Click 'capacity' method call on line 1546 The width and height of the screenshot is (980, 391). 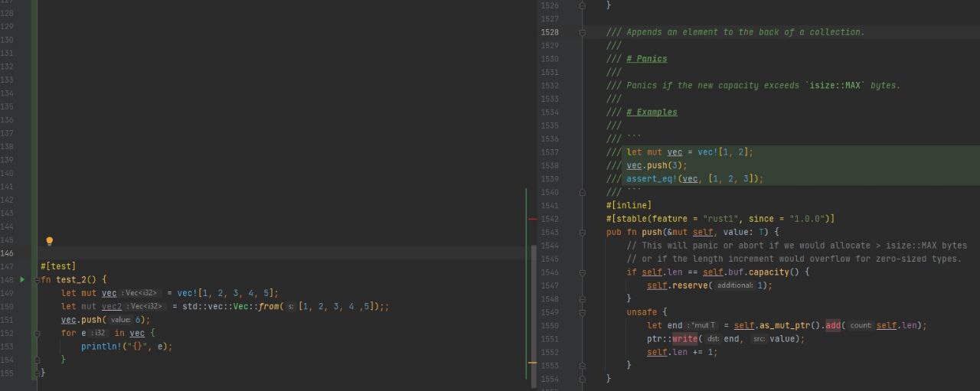pos(769,272)
